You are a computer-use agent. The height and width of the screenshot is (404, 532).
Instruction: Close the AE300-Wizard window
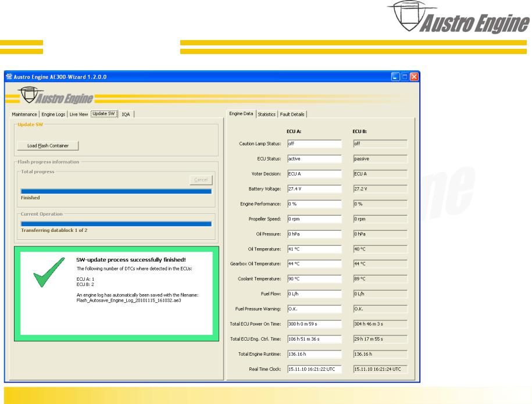tap(415, 77)
